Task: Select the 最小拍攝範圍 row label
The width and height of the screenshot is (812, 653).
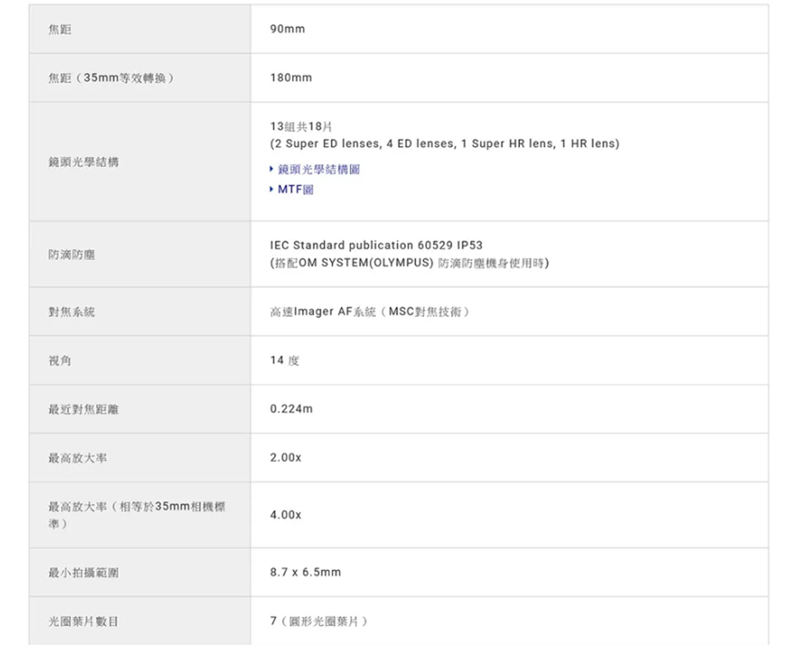Action: tap(84, 572)
